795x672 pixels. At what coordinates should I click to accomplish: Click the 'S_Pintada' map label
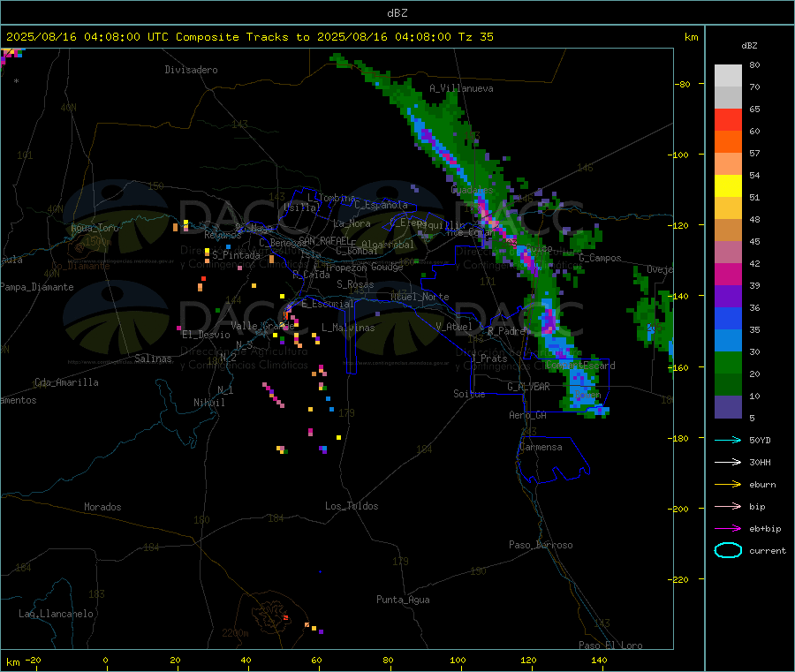tap(236, 255)
